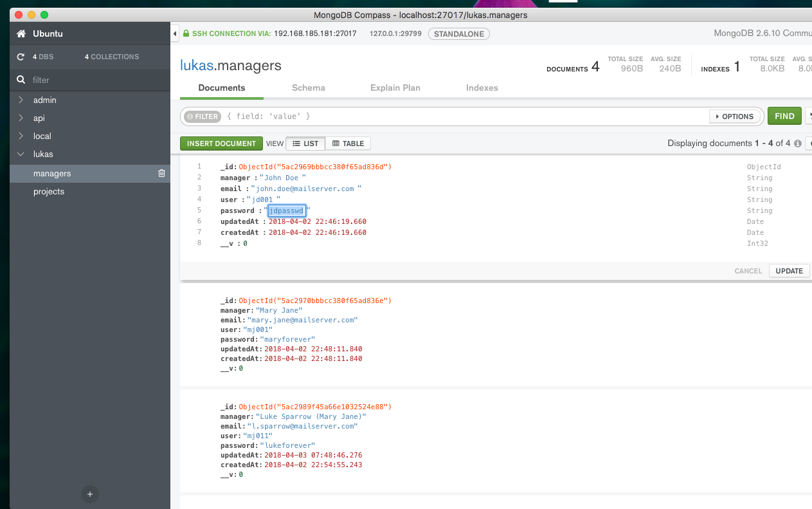Refresh databases with the reload icon
This screenshot has height=509, width=812.
pos(21,57)
